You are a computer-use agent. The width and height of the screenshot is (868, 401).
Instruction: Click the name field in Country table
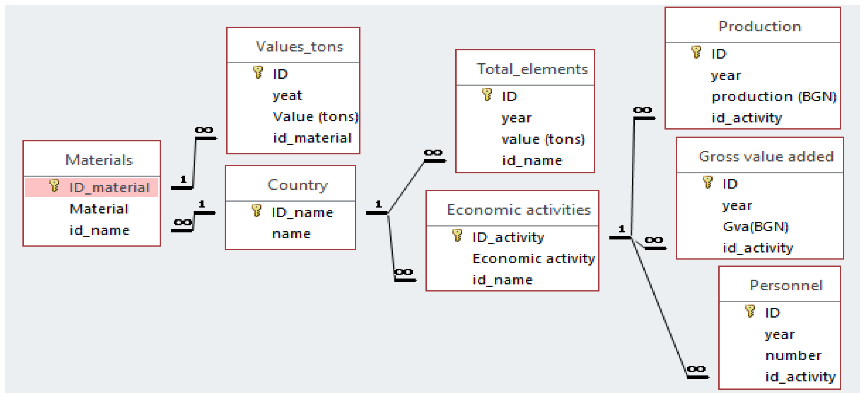coord(291,234)
